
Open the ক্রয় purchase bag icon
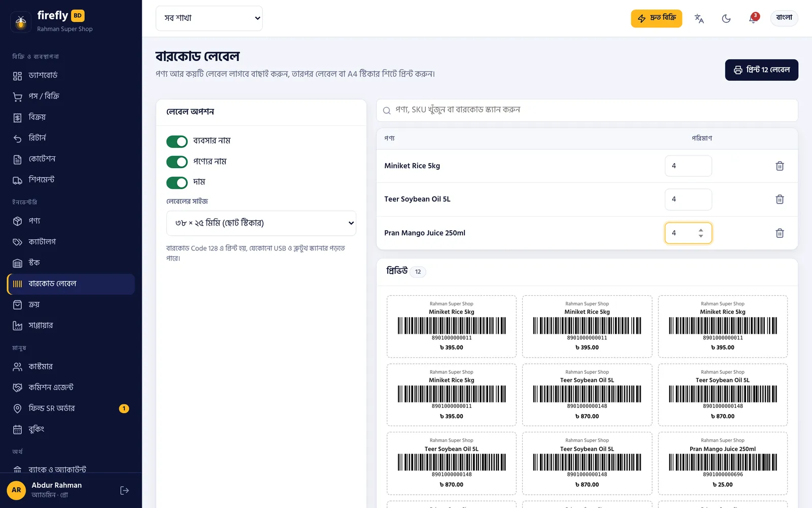pos(17,305)
